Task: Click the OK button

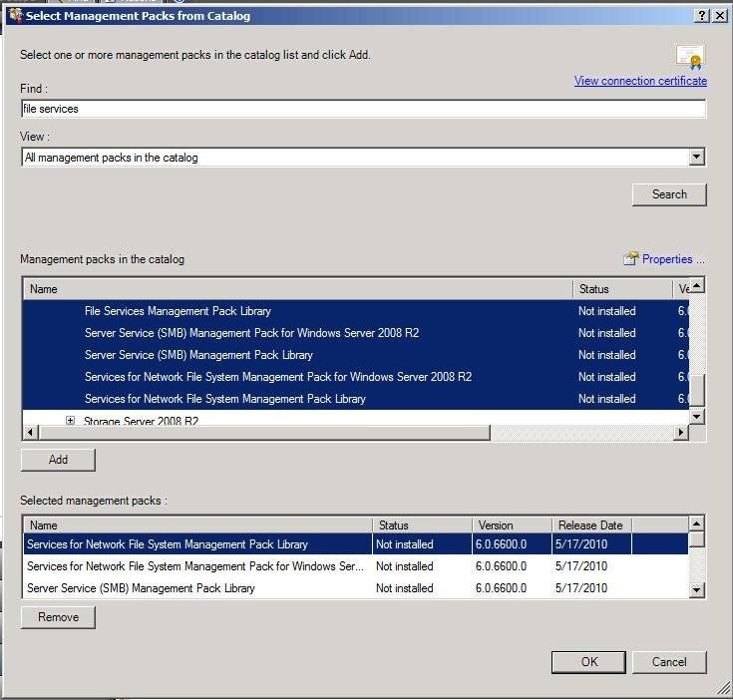Action: coord(588,662)
